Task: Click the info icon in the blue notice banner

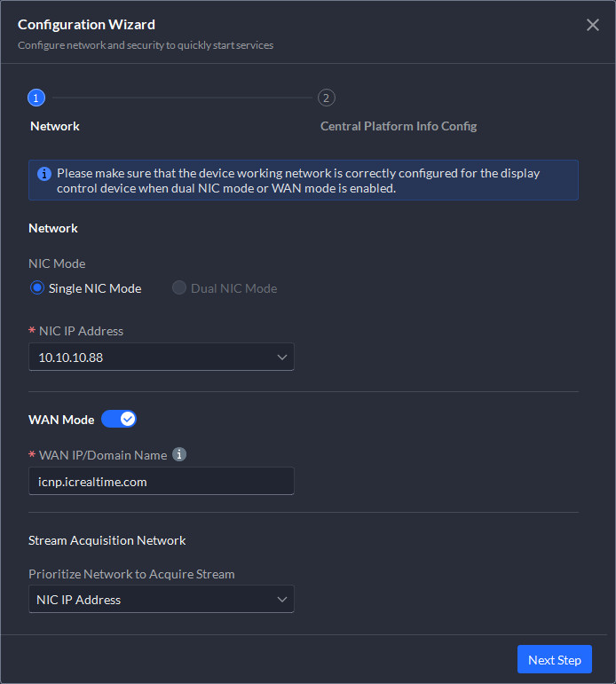Action: point(44,174)
